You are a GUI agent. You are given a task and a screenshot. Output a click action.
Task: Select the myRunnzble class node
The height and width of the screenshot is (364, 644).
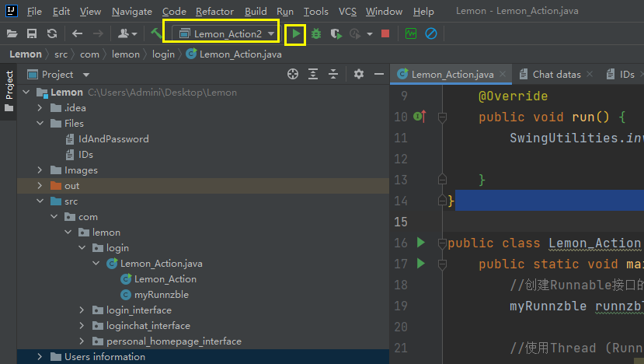coord(155,295)
